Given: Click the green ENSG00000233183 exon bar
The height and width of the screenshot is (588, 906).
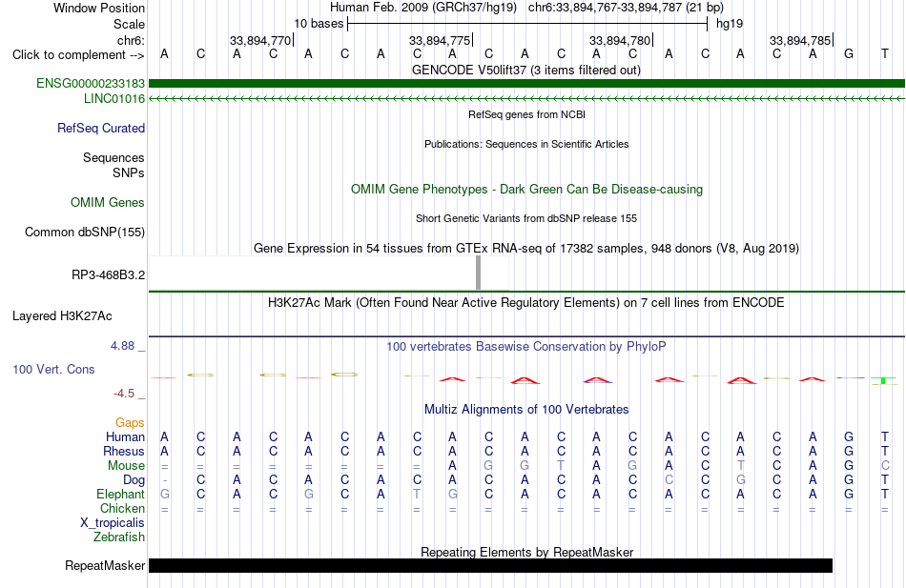Looking at the screenshot, I should (526, 84).
